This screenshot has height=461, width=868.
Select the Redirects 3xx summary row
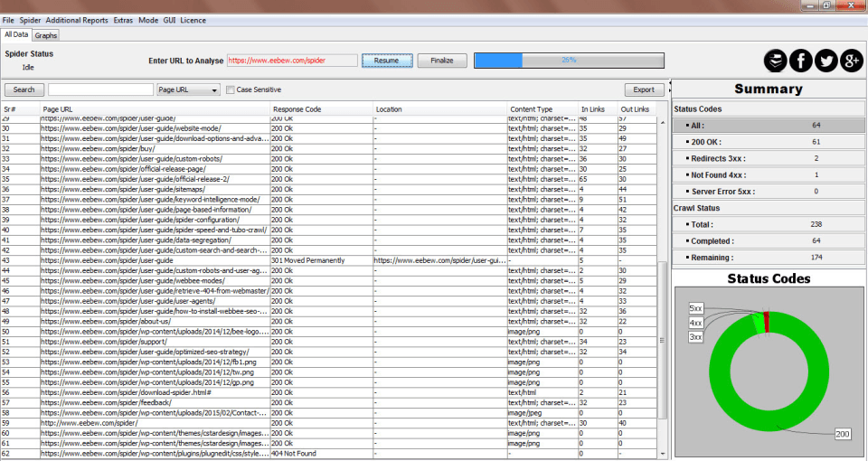[x=769, y=158]
